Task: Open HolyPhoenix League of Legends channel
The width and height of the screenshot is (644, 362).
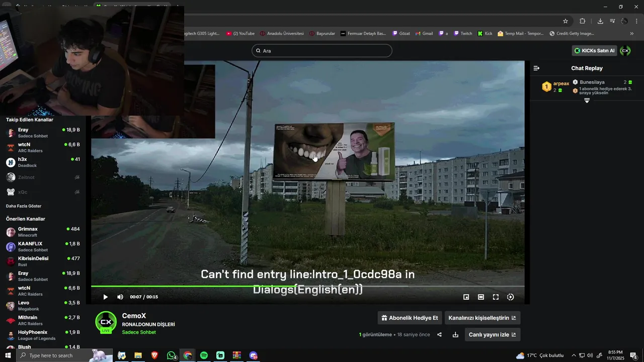Action: (x=43, y=335)
